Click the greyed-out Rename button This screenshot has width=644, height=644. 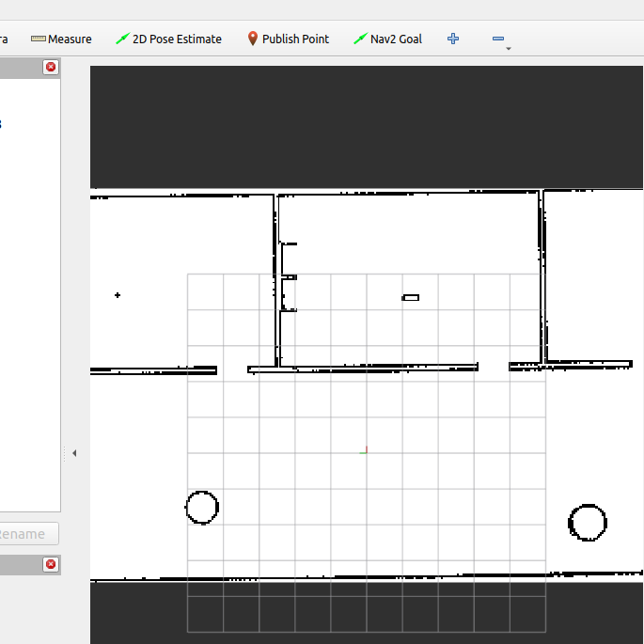click(29, 533)
